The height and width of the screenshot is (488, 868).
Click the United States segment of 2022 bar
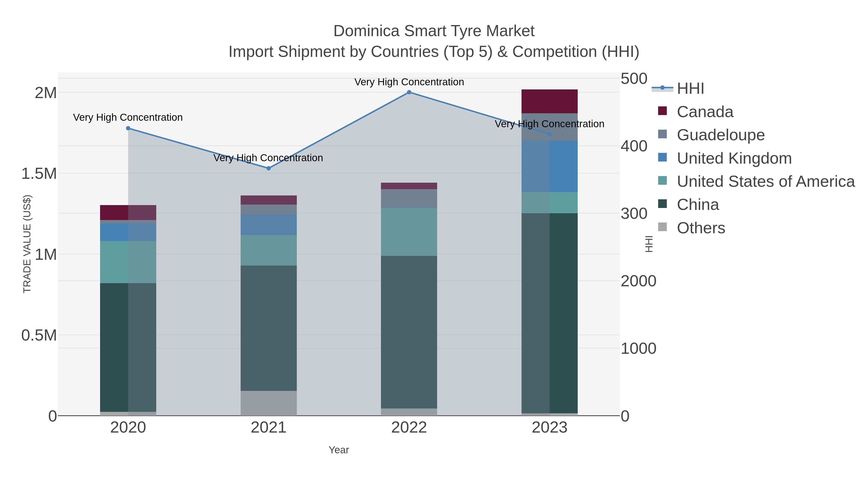[x=409, y=232]
